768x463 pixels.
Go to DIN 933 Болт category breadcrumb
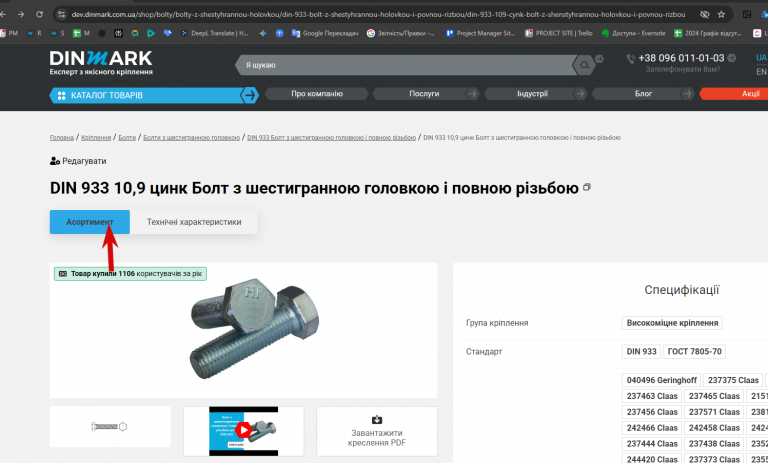pyautogui.click(x=332, y=138)
